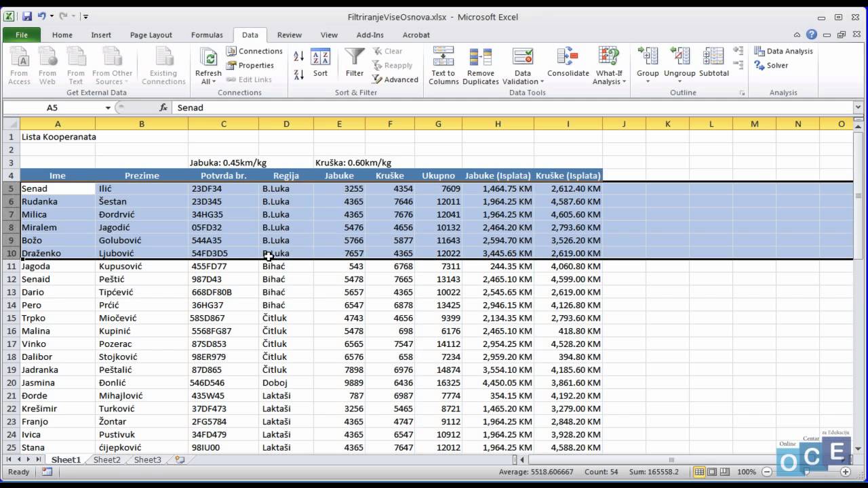Zoom in with plus button
The image size is (868, 488).
coord(845,472)
